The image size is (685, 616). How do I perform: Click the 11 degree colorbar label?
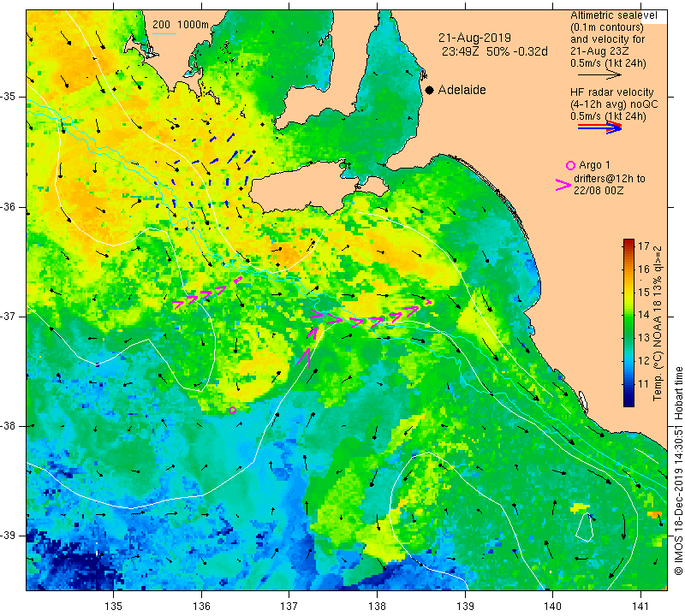click(644, 384)
